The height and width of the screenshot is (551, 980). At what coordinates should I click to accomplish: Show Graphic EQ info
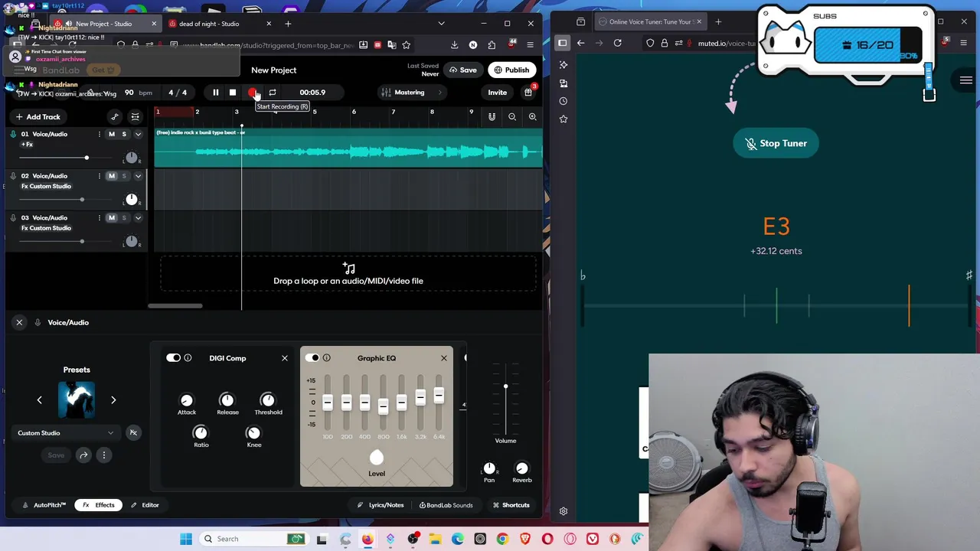click(x=326, y=358)
